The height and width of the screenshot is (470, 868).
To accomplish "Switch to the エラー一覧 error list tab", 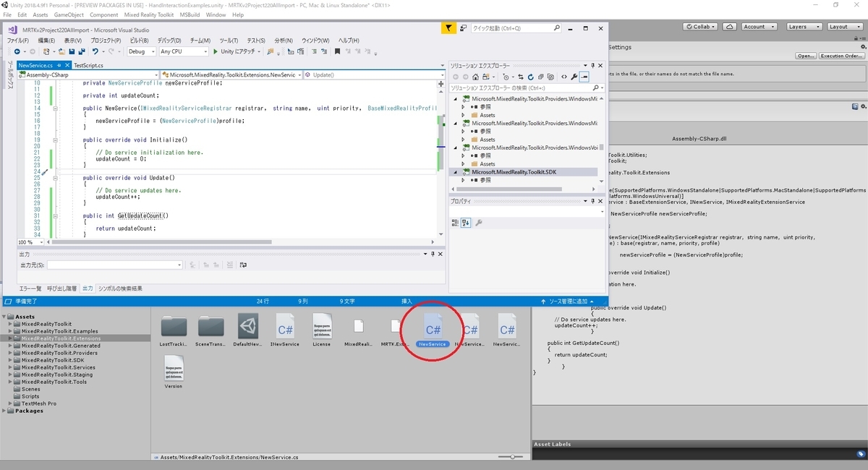I will [x=30, y=289].
